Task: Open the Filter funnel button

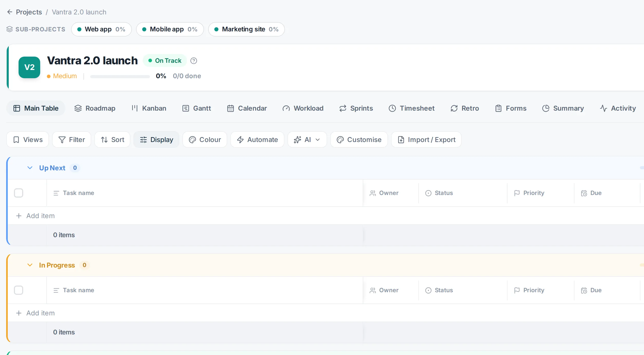Action: pyautogui.click(x=72, y=139)
